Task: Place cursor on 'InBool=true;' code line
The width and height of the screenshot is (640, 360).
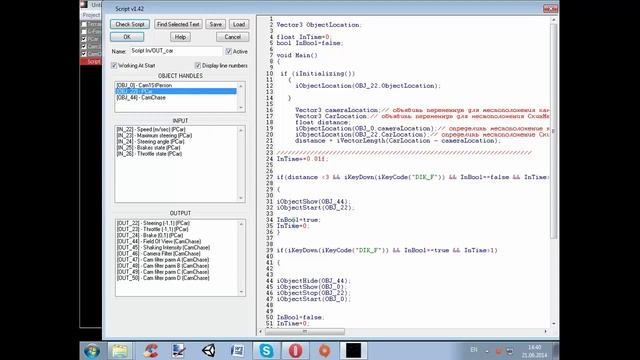Action: (x=298, y=220)
